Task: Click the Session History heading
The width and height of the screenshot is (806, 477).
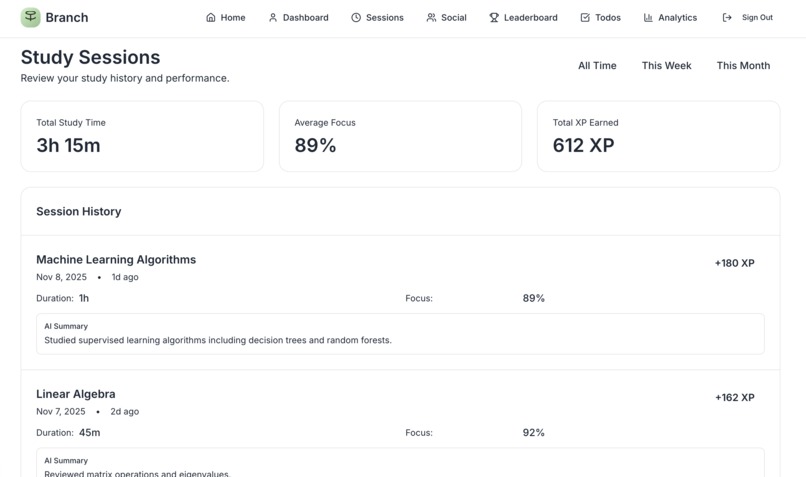Action: click(79, 212)
